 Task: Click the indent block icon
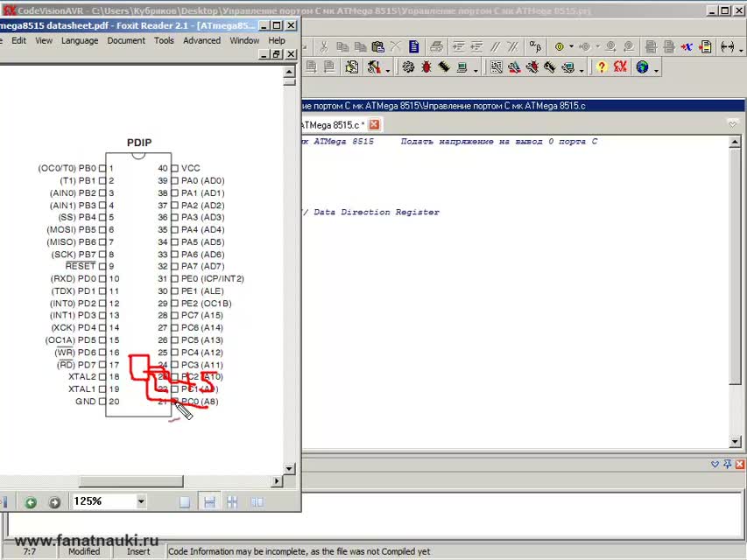458,46
